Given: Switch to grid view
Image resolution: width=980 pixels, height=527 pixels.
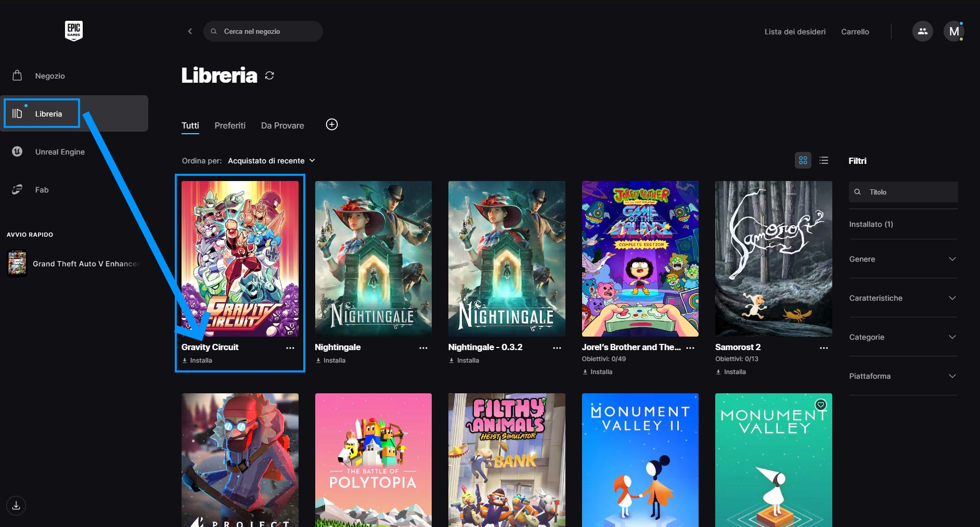Looking at the screenshot, I should tap(803, 160).
